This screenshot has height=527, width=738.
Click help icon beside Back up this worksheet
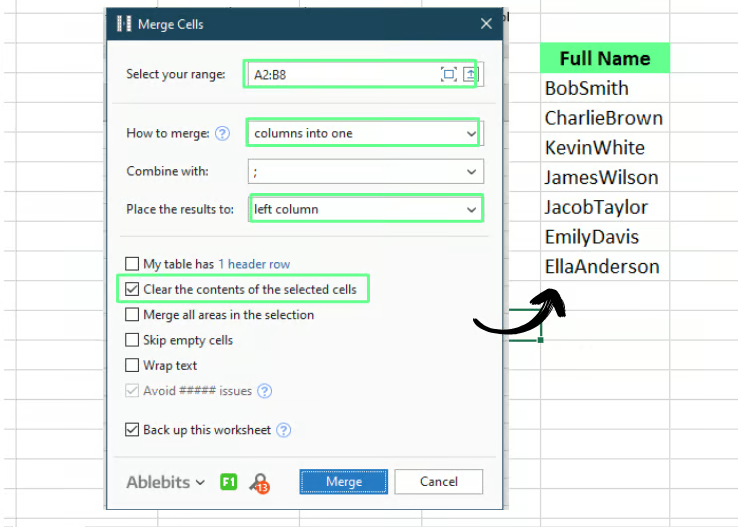pyautogui.click(x=284, y=430)
